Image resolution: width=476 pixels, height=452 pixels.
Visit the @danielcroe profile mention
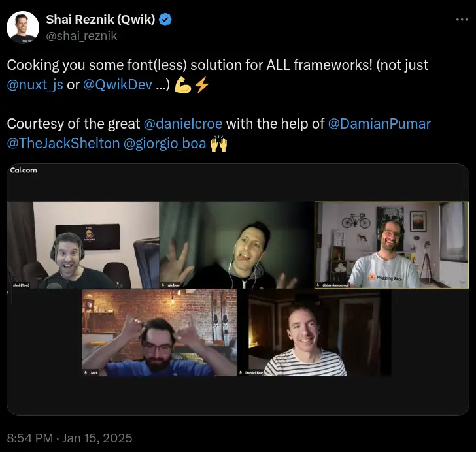182,123
